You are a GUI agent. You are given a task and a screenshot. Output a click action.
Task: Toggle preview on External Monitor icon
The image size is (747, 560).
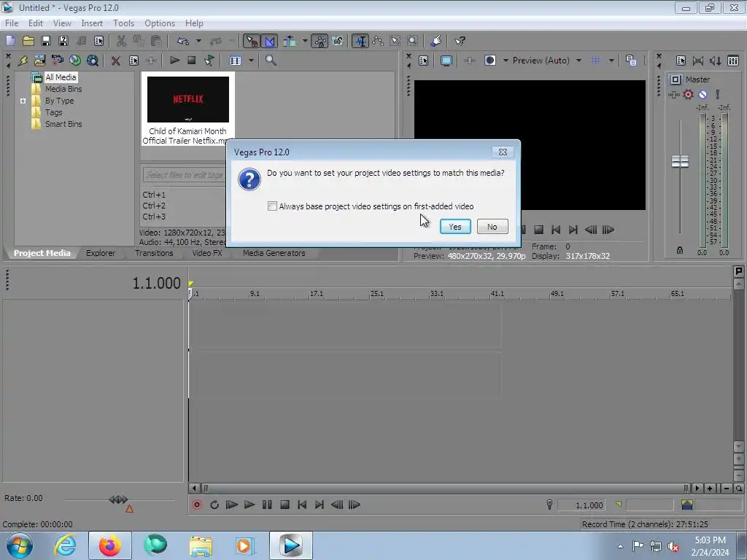coord(446,61)
